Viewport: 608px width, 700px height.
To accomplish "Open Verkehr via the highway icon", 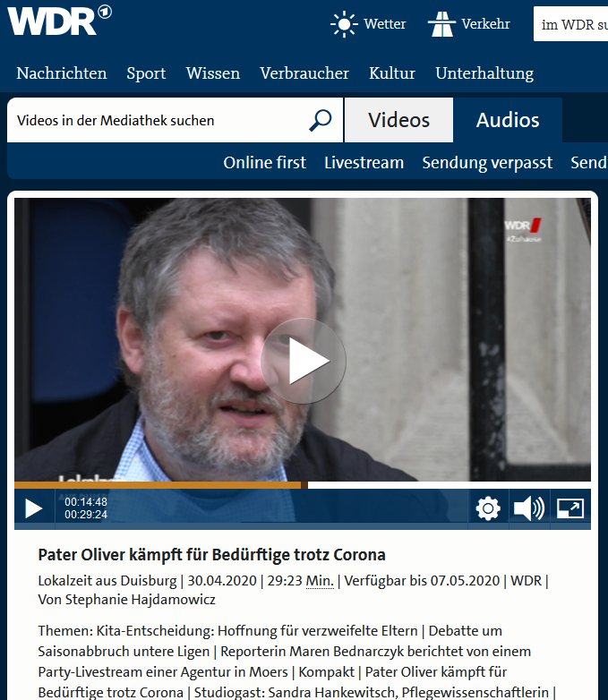I will [x=441, y=23].
